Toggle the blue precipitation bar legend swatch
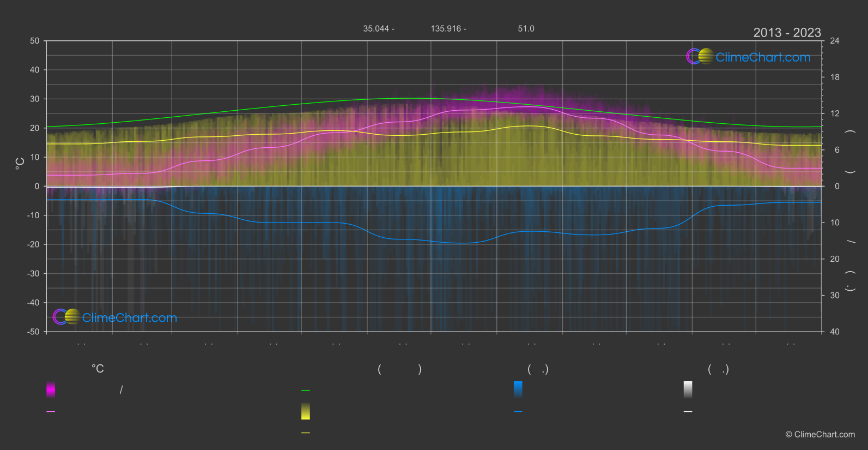Viewport: 868px width, 450px height. point(518,389)
